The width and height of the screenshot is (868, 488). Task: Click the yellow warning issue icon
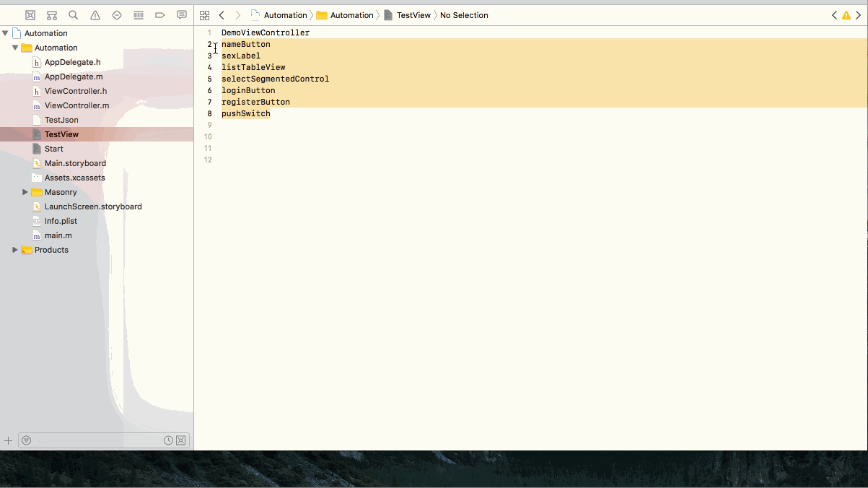click(x=846, y=15)
